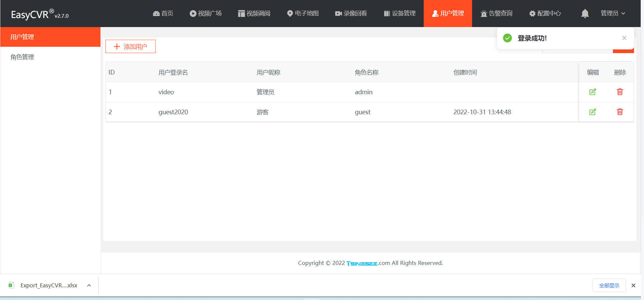Go to 视频广场 tab
This screenshot has width=644, height=300.
tap(206, 13)
